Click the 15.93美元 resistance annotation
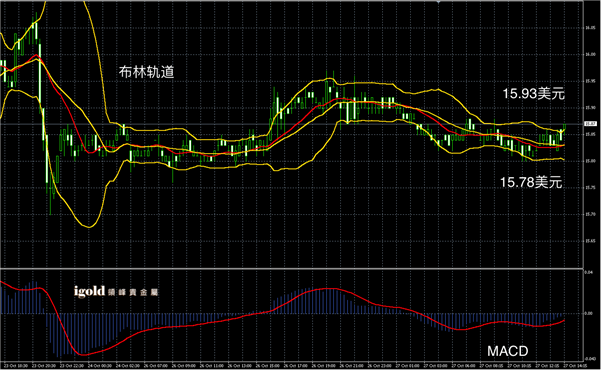 (x=533, y=93)
